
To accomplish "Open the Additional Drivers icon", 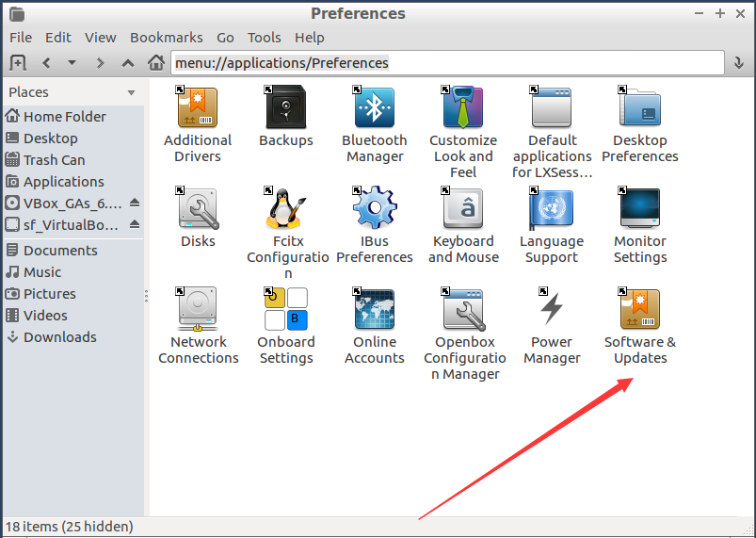I will point(198,107).
